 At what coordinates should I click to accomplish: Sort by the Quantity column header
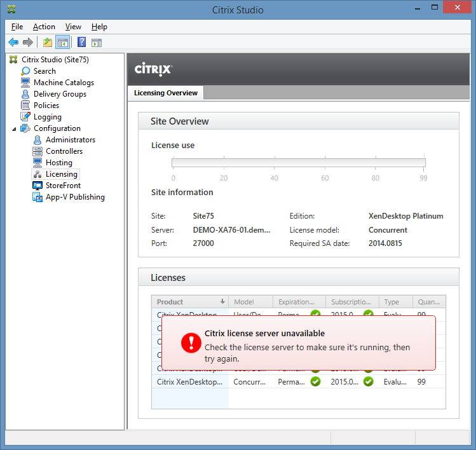click(x=429, y=302)
